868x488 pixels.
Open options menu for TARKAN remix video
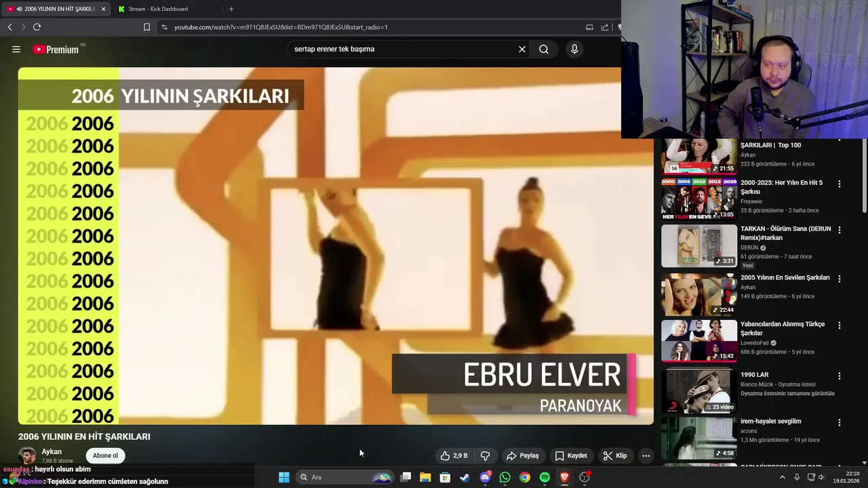pos(840,230)
